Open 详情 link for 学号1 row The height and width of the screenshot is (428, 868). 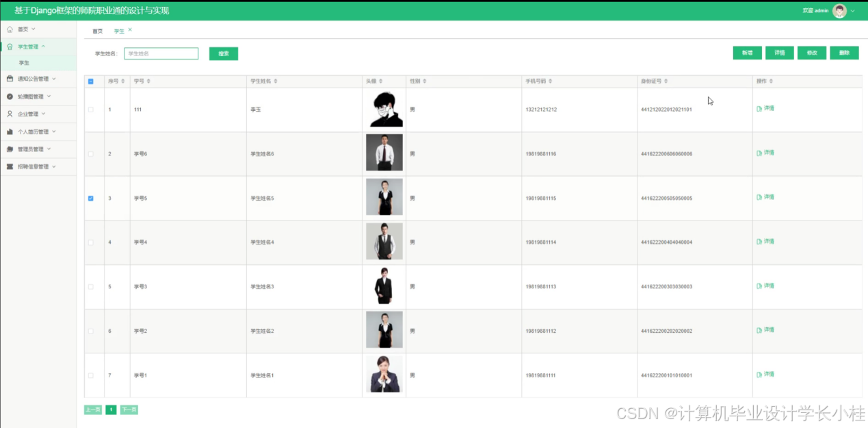pos(765,375)
